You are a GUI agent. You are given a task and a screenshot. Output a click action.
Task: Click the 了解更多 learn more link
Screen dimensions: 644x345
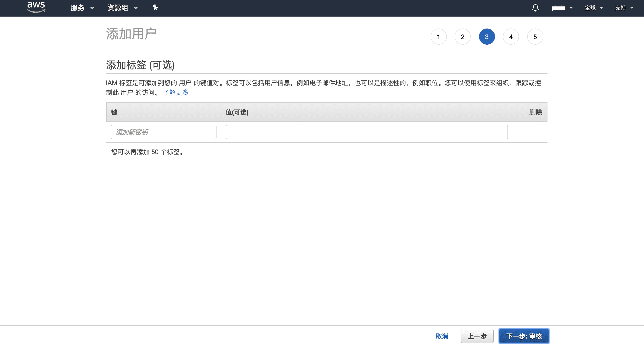pos(176,92)
